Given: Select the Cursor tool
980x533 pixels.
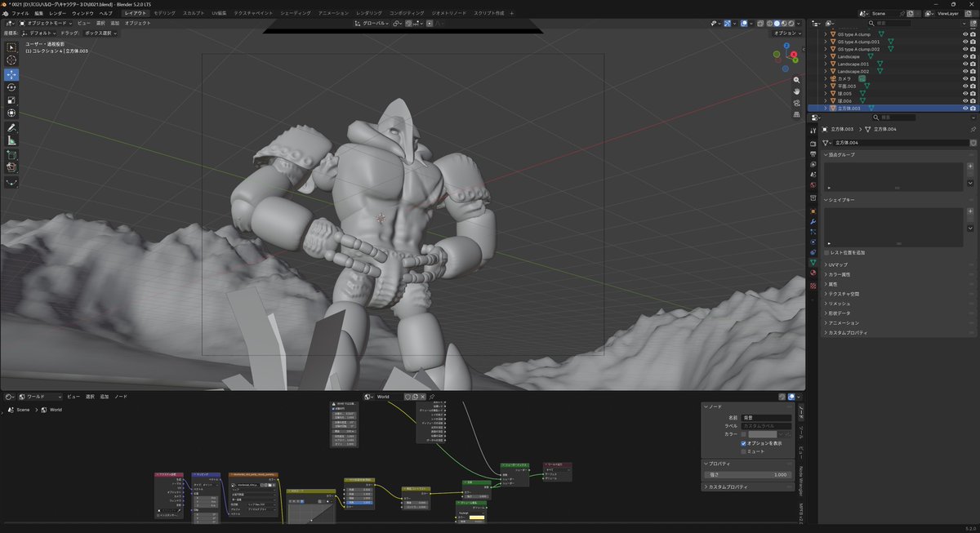Looking at the screenshot, I should point(11,60).
